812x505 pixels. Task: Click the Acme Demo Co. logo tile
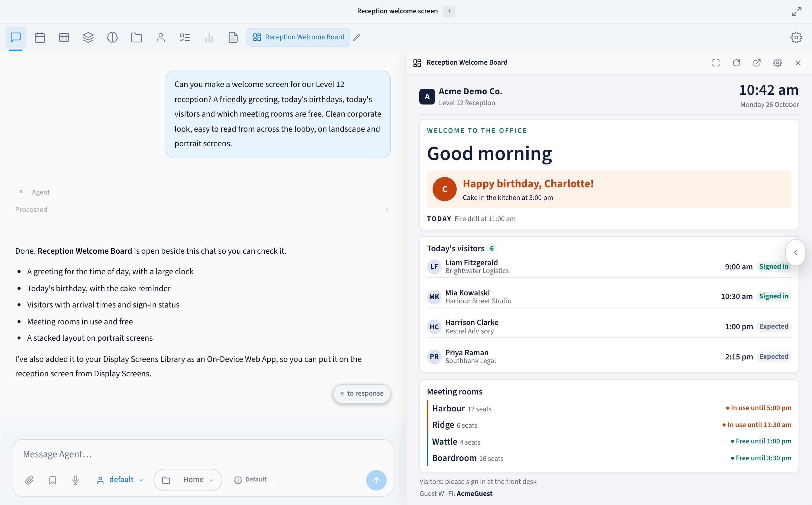click(427, 97)
